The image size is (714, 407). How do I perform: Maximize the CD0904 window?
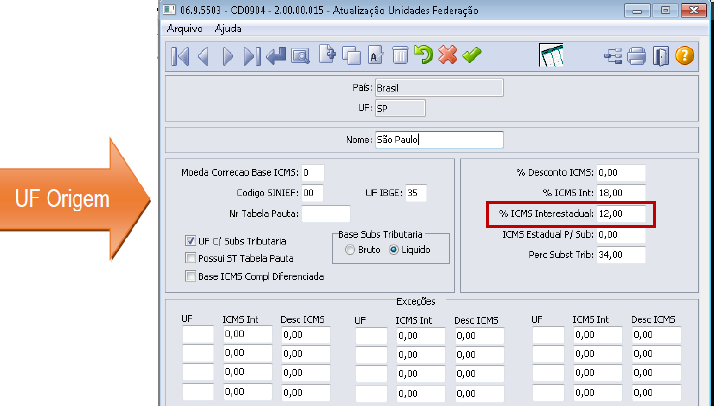(665, 10)
